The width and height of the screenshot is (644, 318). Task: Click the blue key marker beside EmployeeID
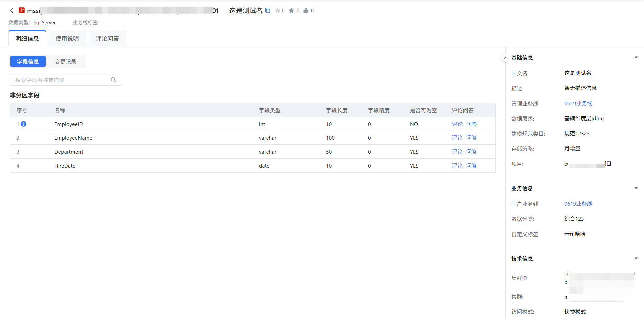pos(24,124)
